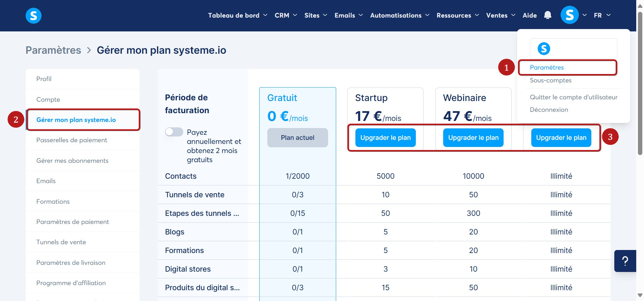Enable annual billing toggle
This screenshot has height=301, width=644.
[174, 132]
